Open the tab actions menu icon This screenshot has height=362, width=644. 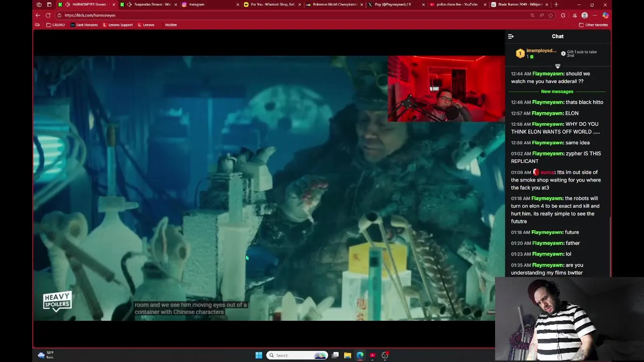[49, 5]
